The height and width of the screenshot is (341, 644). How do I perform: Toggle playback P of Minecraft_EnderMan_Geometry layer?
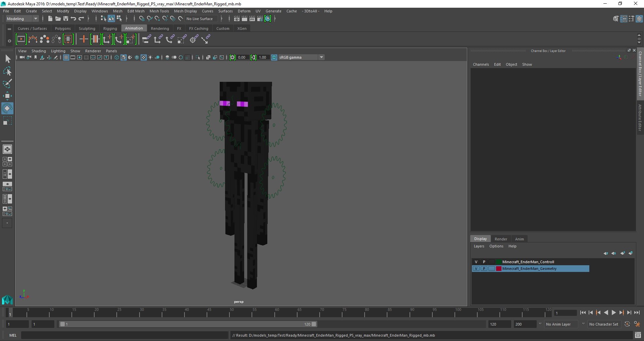[x=484, y=269]
